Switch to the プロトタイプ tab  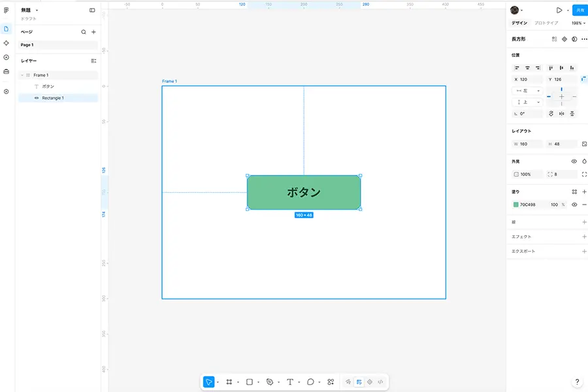click(x=546, y=23)
